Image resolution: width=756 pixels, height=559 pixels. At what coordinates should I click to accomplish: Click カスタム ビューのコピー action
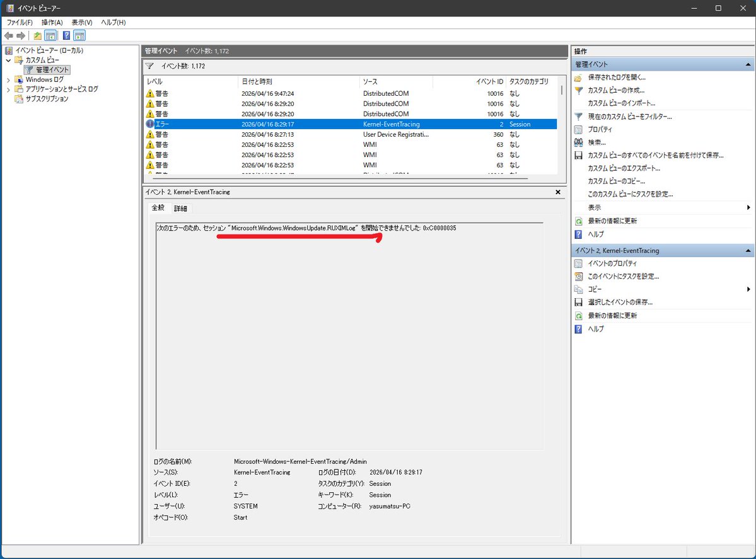point(616,182)
